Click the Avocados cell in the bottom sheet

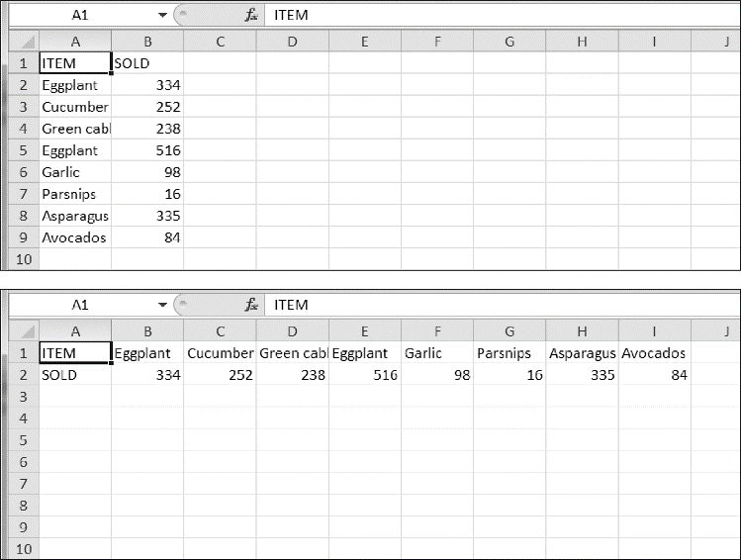[x=655, y=353]
